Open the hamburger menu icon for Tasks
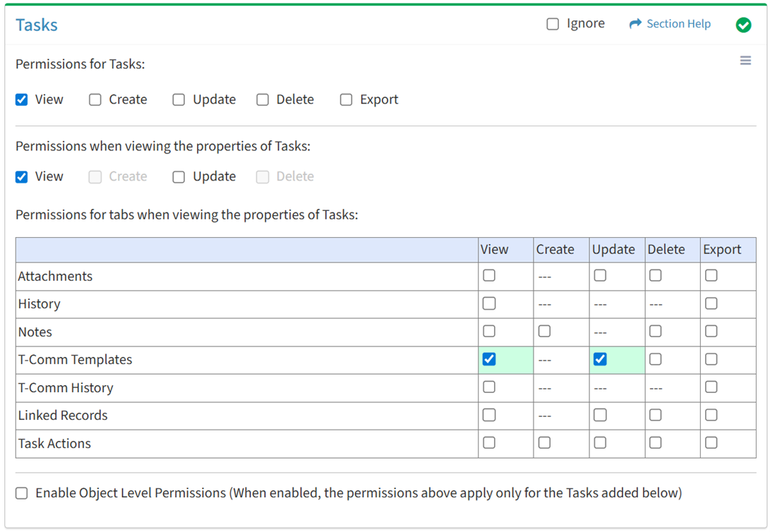Viewport: 770px width, 532px height. pyautogui.click(x=745, y=61)
